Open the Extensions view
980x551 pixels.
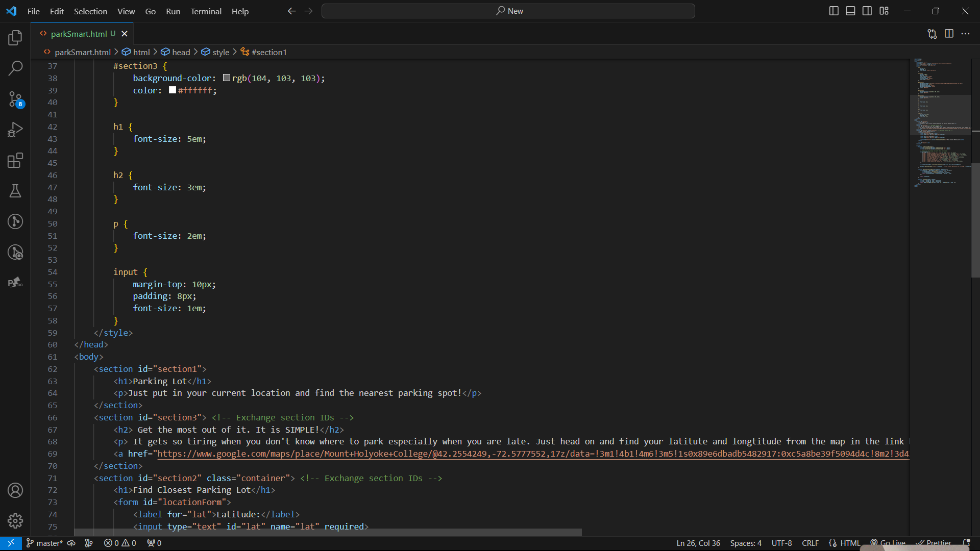click(15, 160)
